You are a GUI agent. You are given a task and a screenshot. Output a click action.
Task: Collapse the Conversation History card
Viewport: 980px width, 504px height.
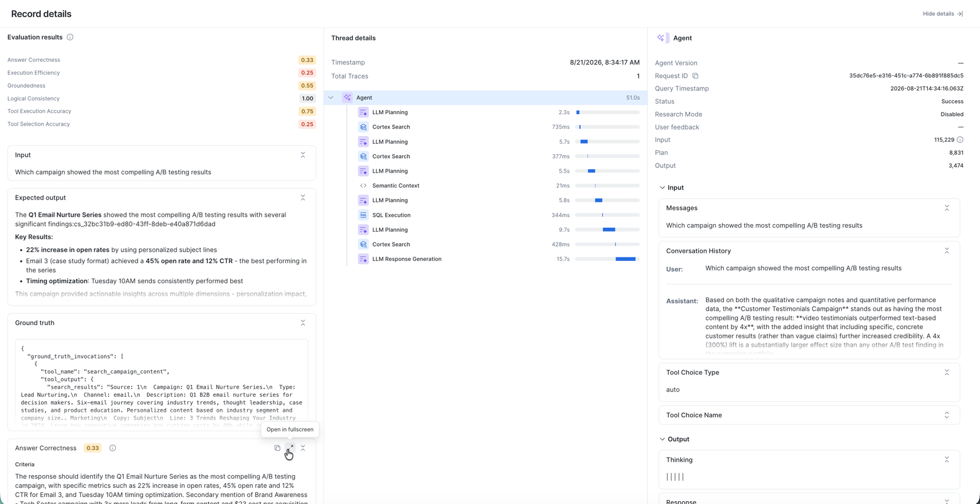[x=947, y=251]
